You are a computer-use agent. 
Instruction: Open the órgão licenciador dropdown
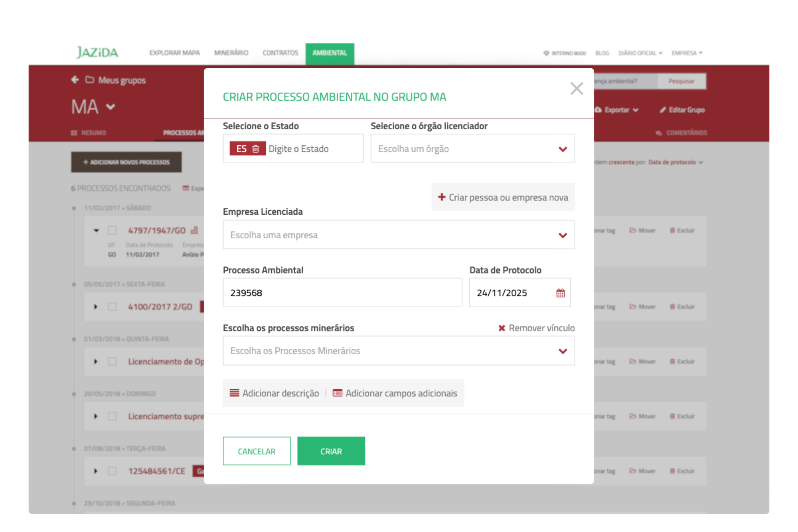(x=472, y=149)
